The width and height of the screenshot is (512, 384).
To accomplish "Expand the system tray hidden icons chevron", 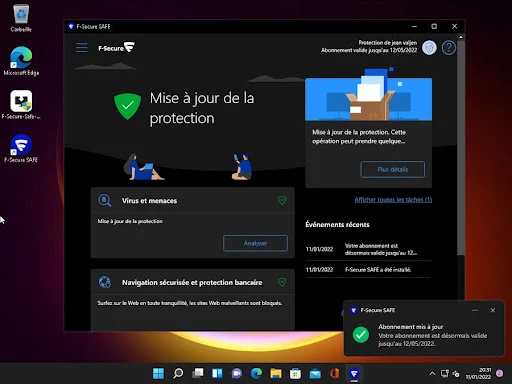I will [432, 374].
